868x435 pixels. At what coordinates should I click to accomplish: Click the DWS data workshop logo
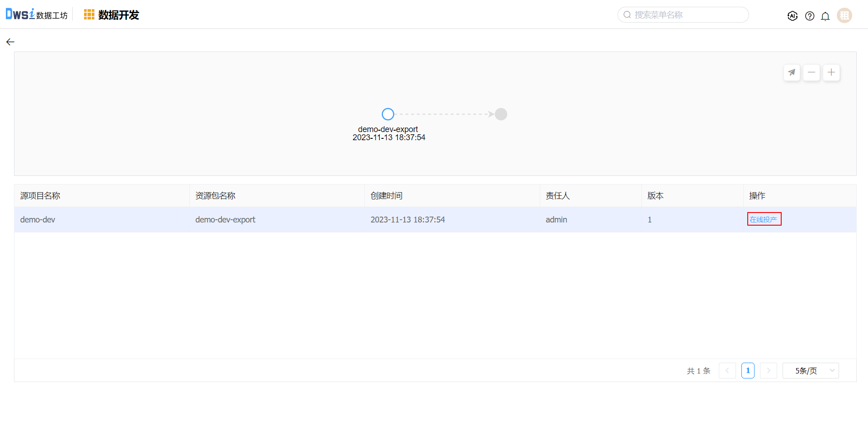(x=36, y=14)
